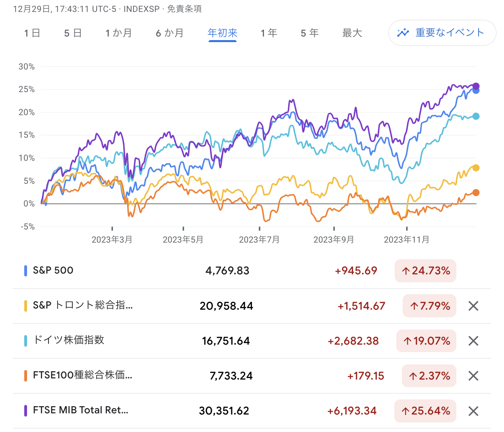Click the +2,682.38 point change
The height and width of the screenshot is (432, 504).
[x=353, y=341]
